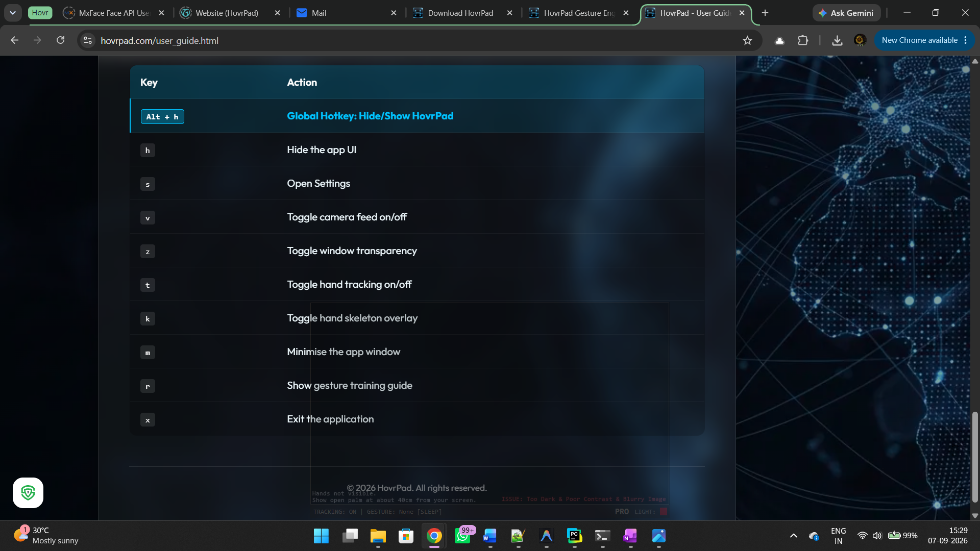Click the green shield floating widget
This screenshot has height=551, width=980.
pyautogui.click(x=28, y=493)
